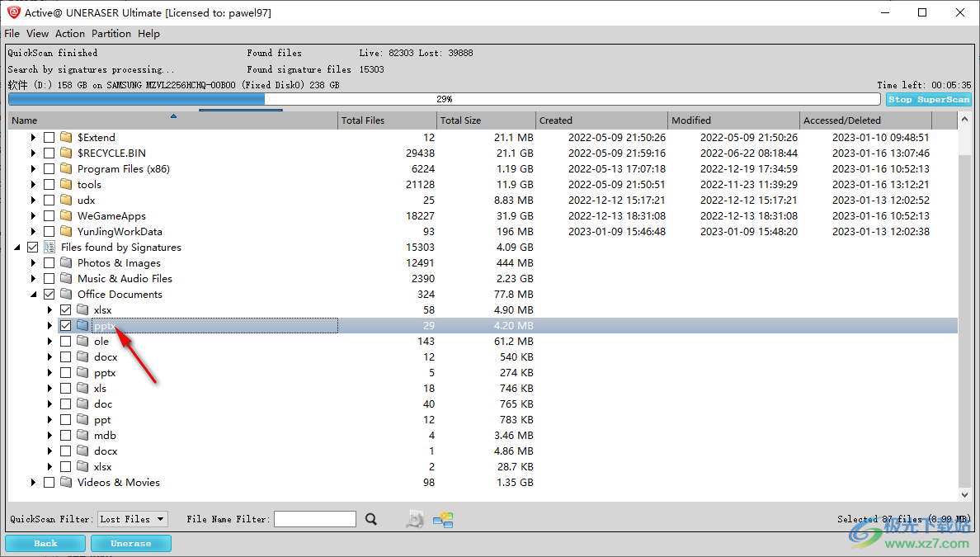Sort by the Accessed/Deleted column header
The height and width of the screenshot is (557, 980).
(865, 120)
